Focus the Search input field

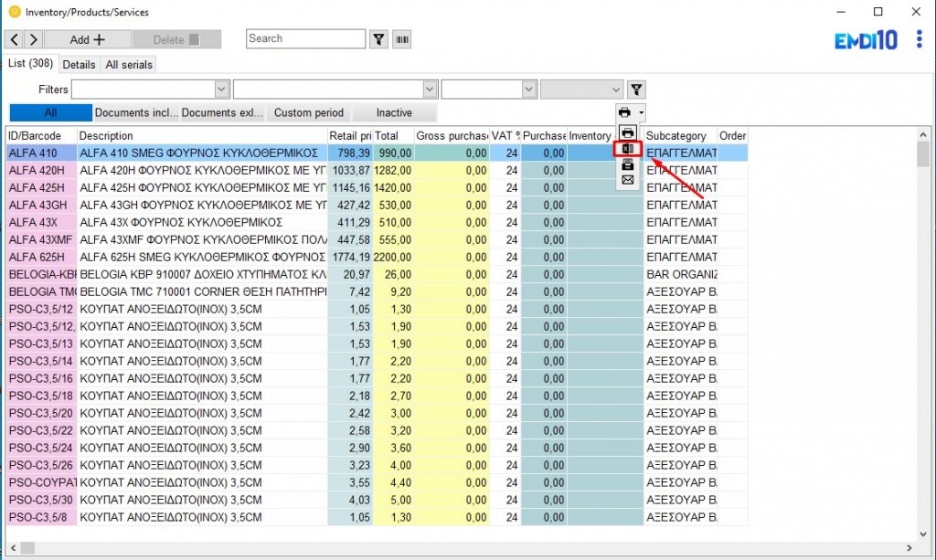(x=305, y=38)
